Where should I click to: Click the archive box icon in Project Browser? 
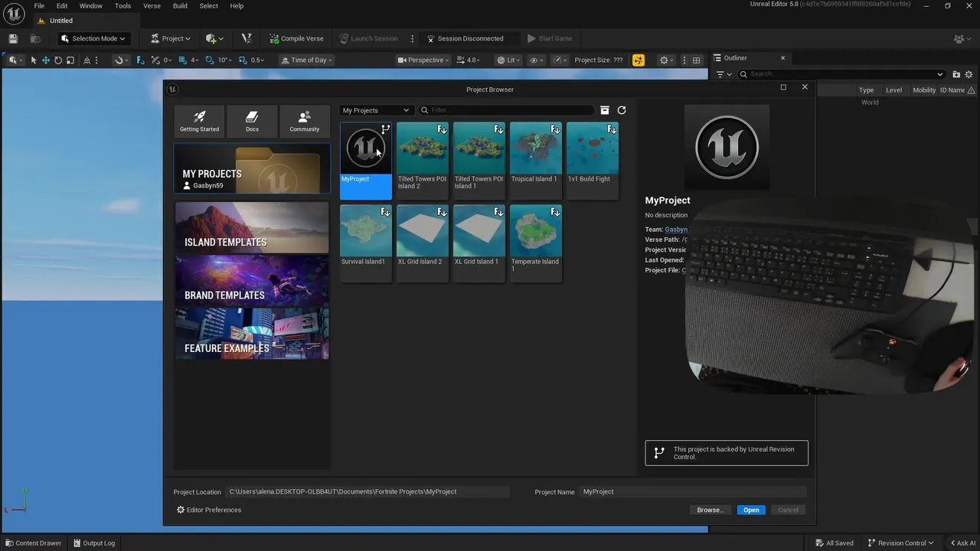(605, 110)
